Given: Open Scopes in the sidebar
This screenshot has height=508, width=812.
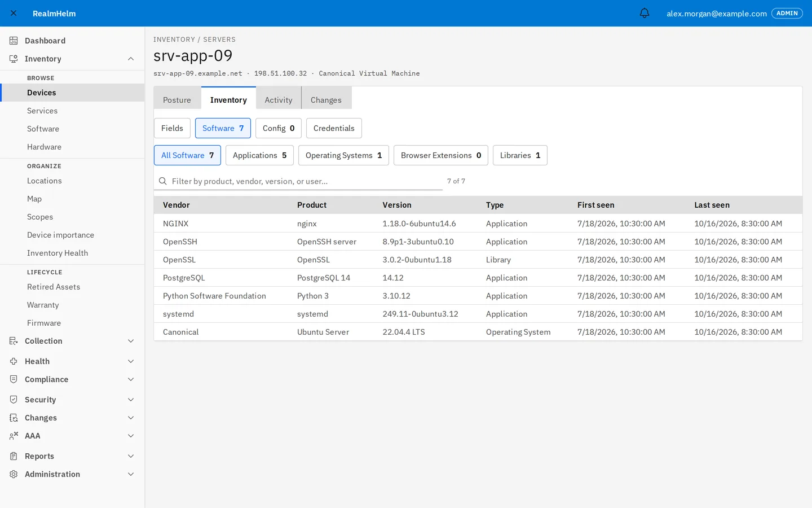Looking at the screenshot, I should (x=72, y=217).
